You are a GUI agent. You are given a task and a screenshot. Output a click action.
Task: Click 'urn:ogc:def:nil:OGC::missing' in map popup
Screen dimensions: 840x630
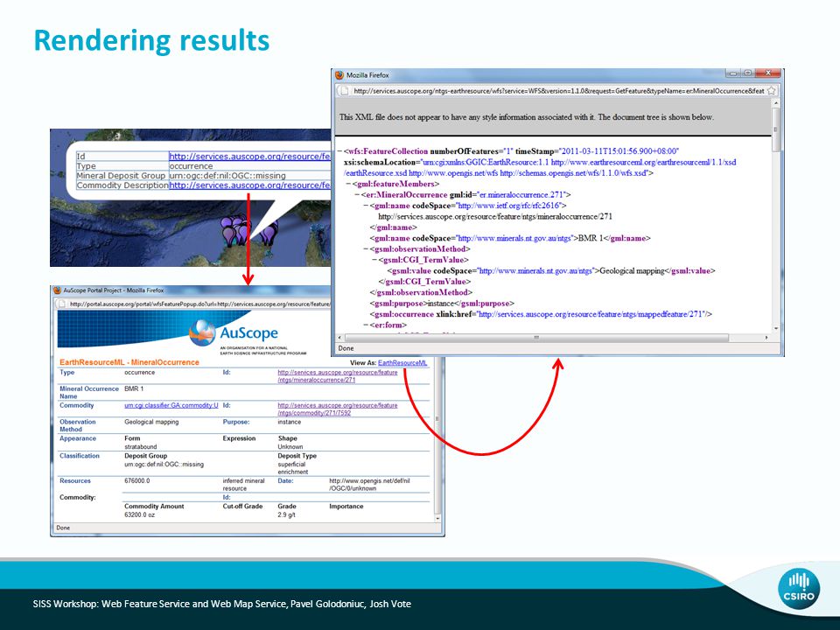[x=227, y=176]
